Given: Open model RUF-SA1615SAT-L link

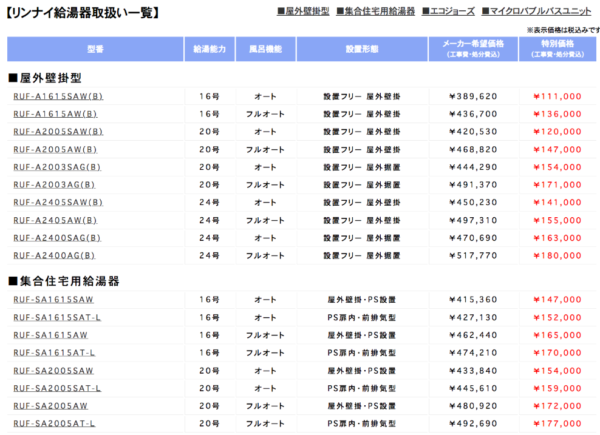Looking at the screenshot, I should [57, 318].
